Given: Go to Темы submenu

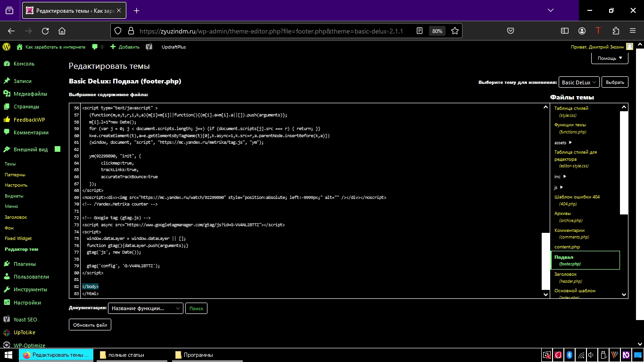Looking at the screenshot, I should pos(10,164).
